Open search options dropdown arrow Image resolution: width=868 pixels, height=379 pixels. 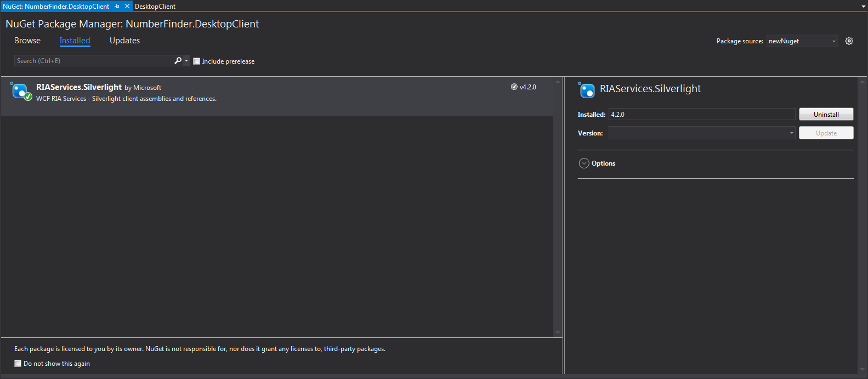point(186,61)
